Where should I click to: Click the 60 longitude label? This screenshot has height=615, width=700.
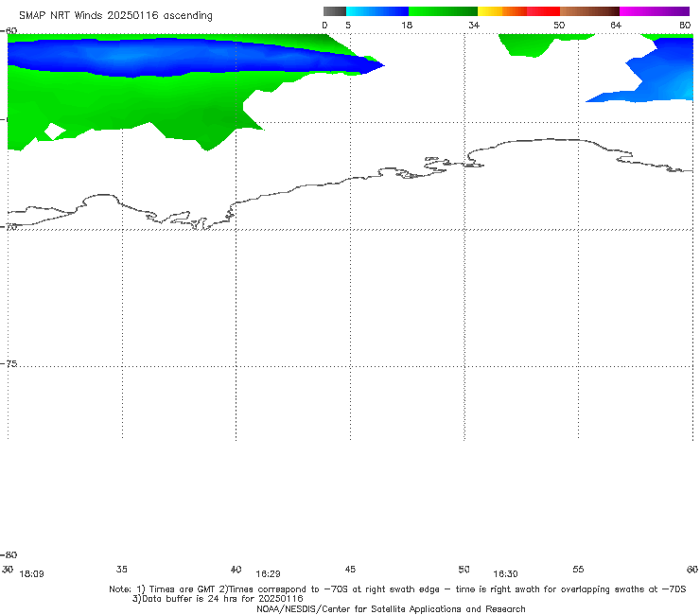(692, 569)
